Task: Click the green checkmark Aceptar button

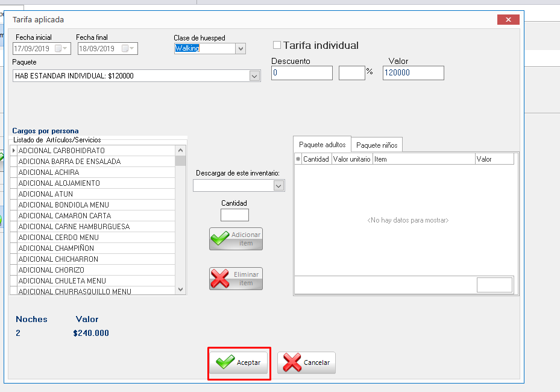Action: click(239, 362)
